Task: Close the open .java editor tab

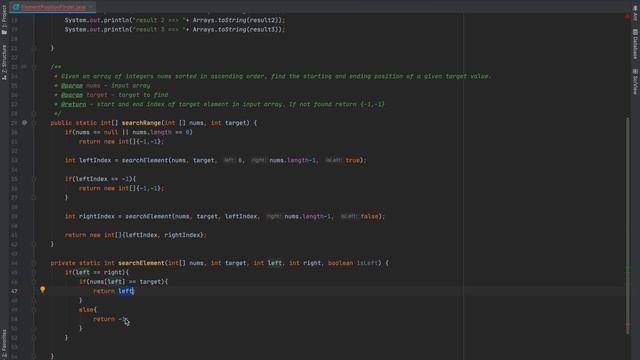Action: [x=91, y=7]
